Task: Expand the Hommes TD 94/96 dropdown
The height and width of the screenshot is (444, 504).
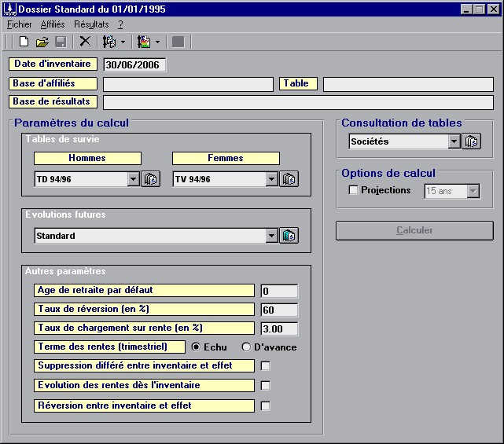Action: (133, 179)
